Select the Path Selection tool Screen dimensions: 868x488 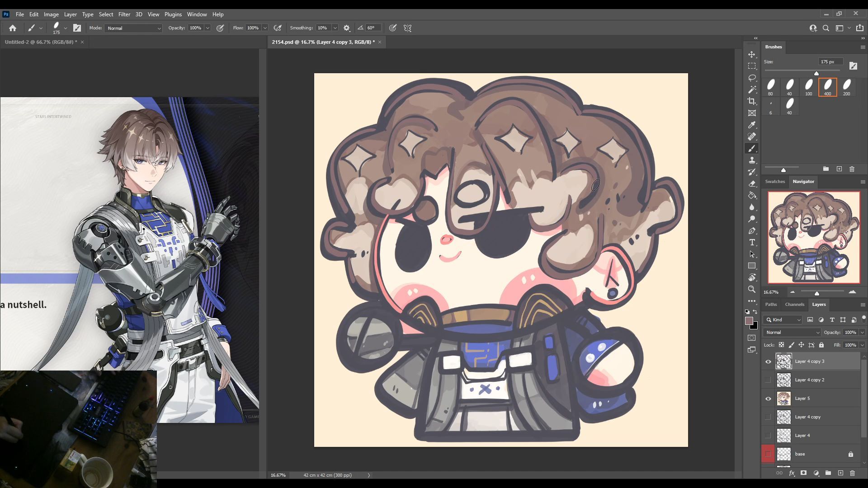point(752,254)
